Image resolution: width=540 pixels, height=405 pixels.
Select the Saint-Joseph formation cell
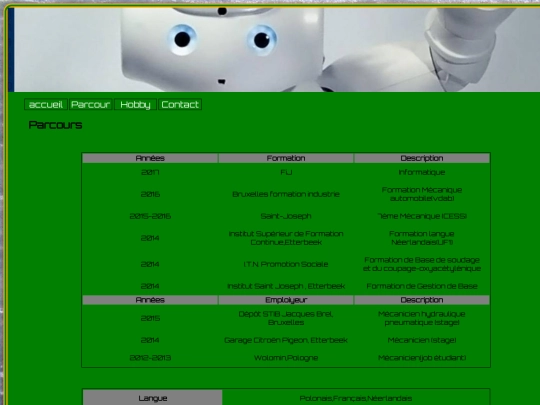[x=286, y=216]
